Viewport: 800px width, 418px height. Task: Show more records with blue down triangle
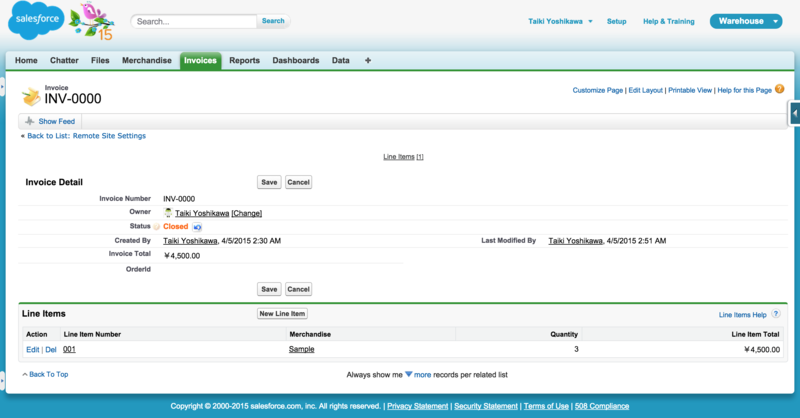409,374
